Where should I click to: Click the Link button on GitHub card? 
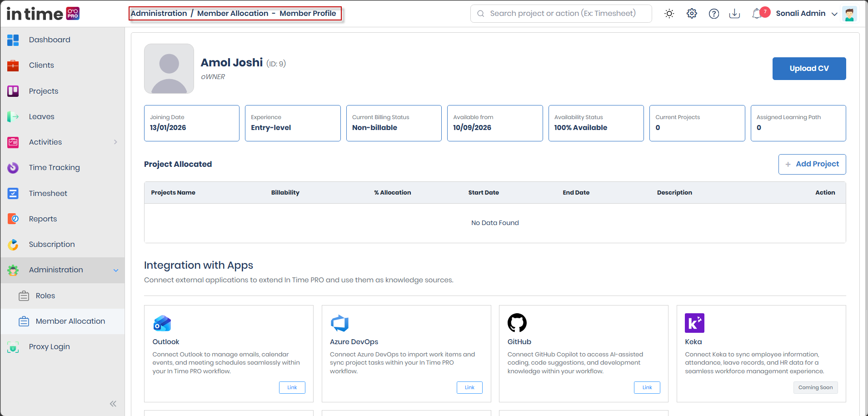[647, 387]
